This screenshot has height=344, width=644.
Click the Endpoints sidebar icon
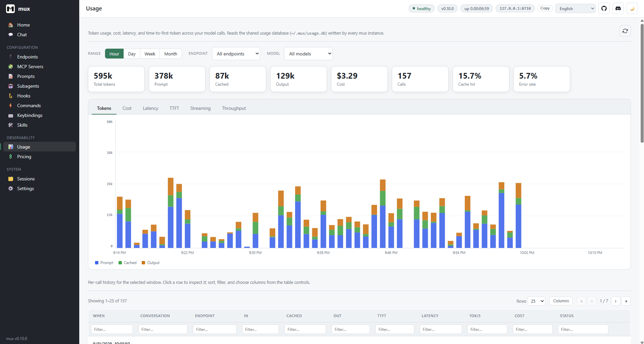[11, 57]
